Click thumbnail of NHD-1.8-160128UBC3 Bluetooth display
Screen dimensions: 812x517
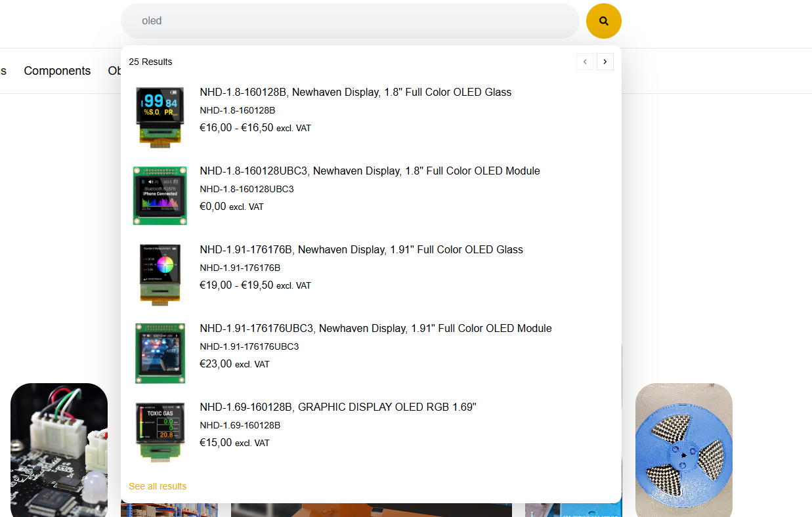coord(160,196)
